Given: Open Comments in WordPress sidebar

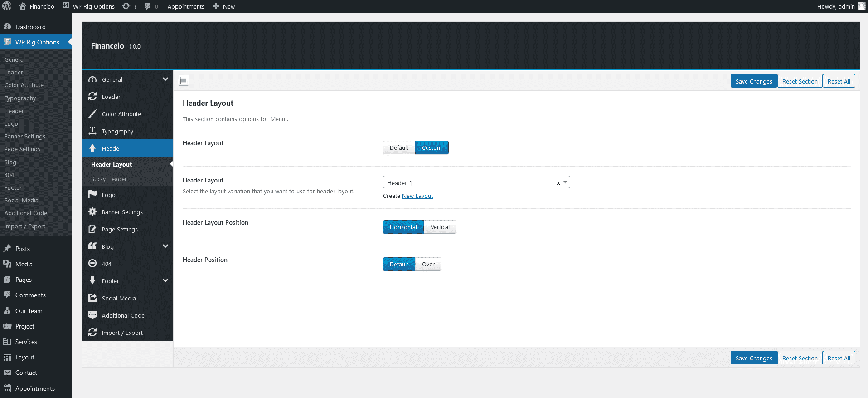Looking at the screenshot, I should coord(30,295).
